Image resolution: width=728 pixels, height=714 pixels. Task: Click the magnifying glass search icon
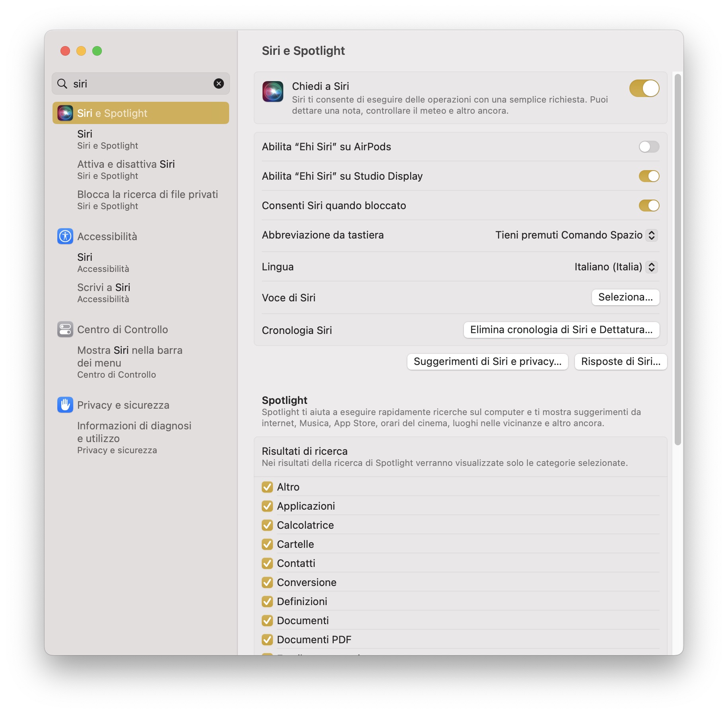click(62, 83)
